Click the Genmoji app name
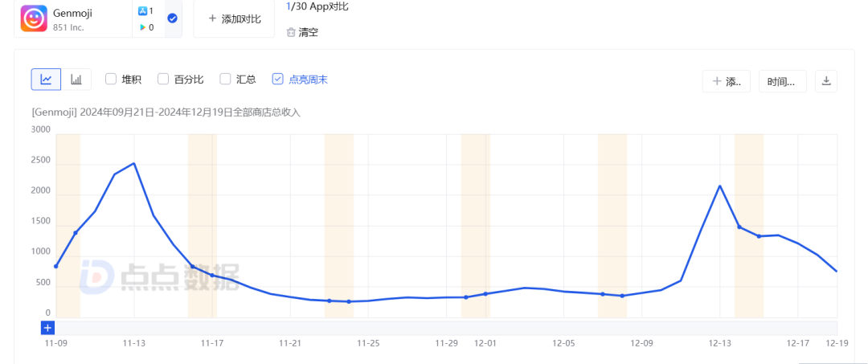This screenshot has width=868, height=364. click(x=71, y=13)
